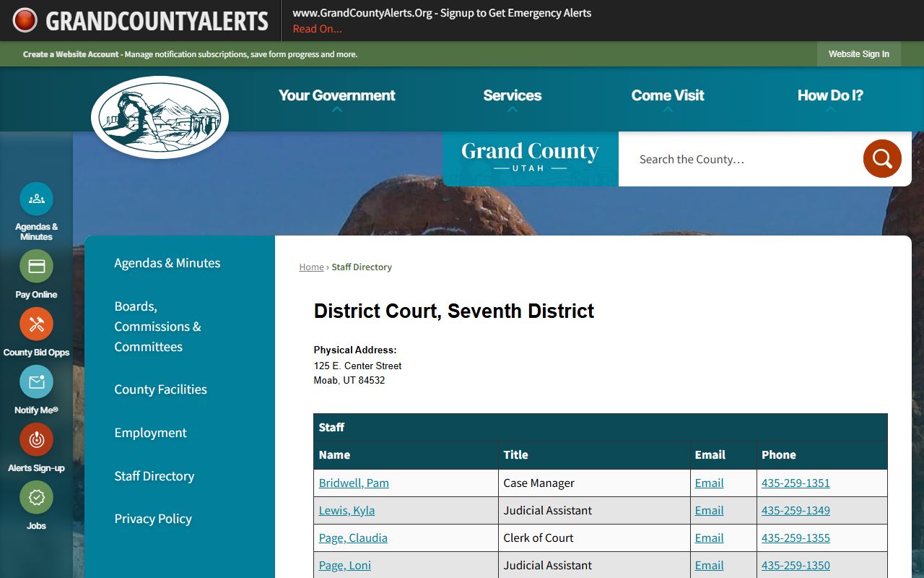Open Bridwell, Pam staff profile
The image size is (924, 578).
pos(354,483)
